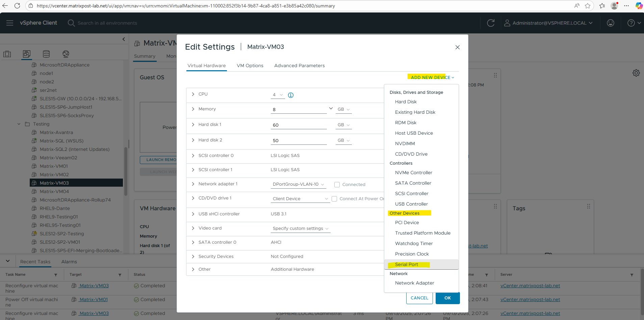The height and width of the screenshot is (320, 644).
Task: Collapse the navigation sidebar arrow
Action: tap(124, 39)
